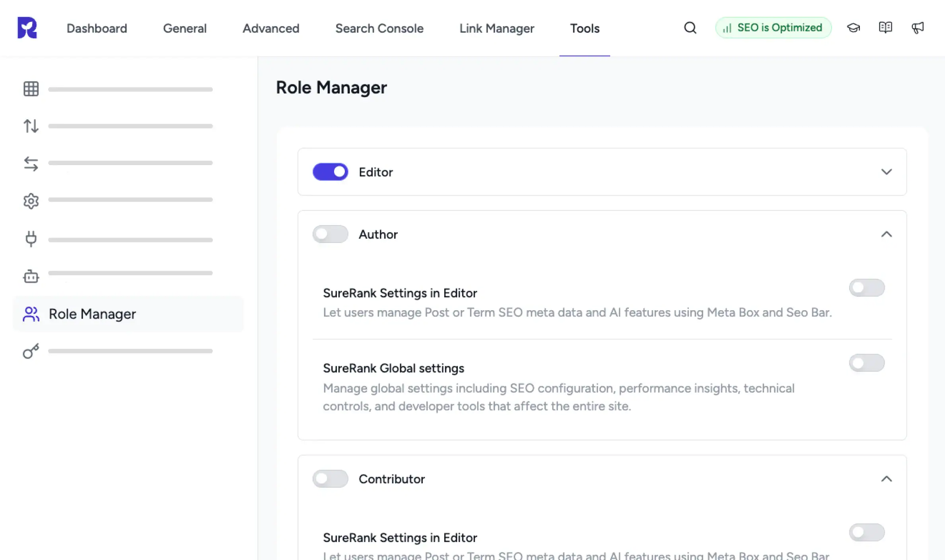Screen dimensions: 945x560
Task: Click the Role Manager users icon
Action: (x=31, y=314)
